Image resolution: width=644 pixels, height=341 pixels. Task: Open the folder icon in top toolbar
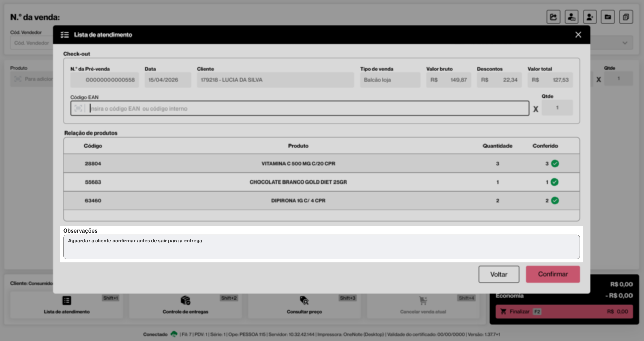point(608,17)
